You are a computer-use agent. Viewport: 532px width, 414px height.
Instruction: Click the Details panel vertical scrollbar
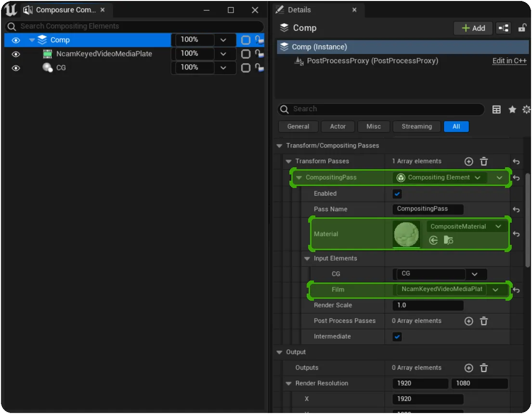(x=528, y=221)
